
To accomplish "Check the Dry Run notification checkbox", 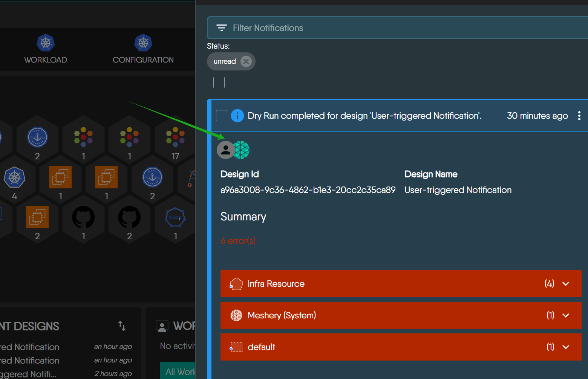I will click(222, 116).
